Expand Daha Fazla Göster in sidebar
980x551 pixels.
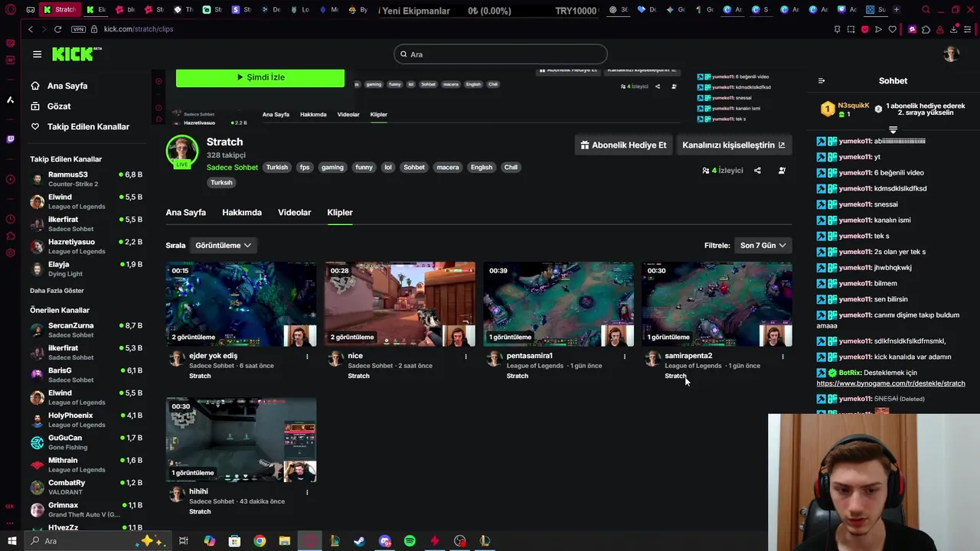click(x=57, y=291)
